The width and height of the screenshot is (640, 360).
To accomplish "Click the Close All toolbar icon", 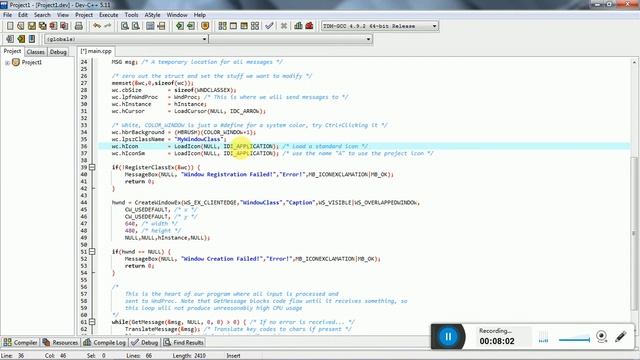I will 64,26.
